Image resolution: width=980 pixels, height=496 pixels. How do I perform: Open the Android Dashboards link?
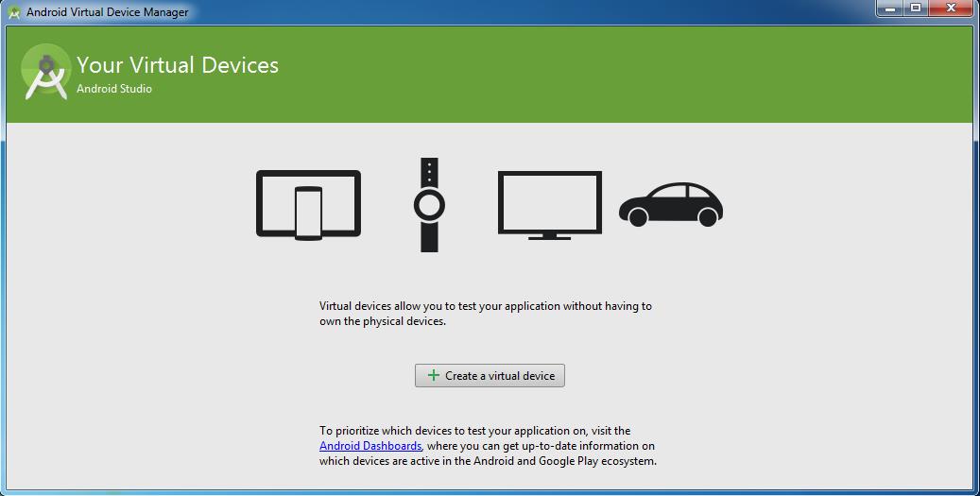point(370,446)
